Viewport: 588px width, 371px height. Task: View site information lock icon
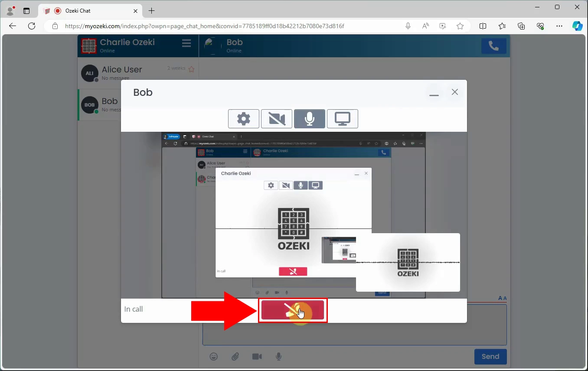[x=55, y=26]
